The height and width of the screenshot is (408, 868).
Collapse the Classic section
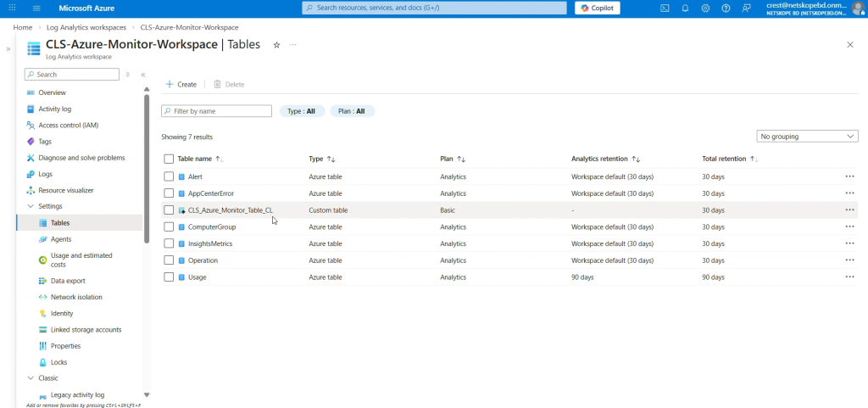31,378
